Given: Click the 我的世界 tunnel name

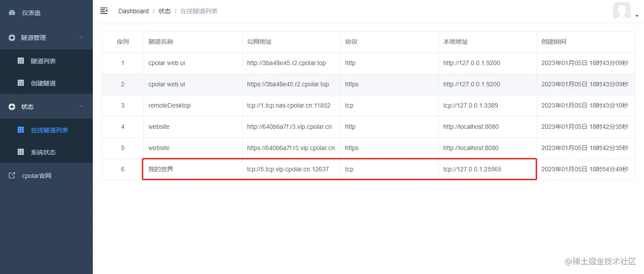Looking at the screenshot, I should [161, 169].
